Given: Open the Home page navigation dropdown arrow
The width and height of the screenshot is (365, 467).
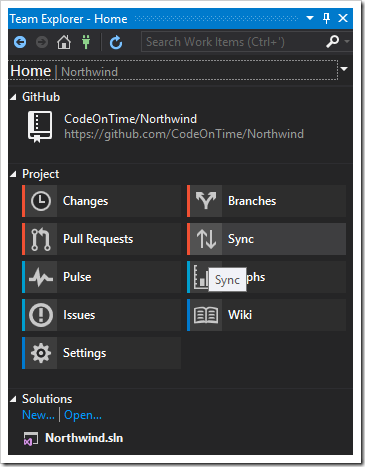Looking at the screenshot, I should click(x=344, y=69).
